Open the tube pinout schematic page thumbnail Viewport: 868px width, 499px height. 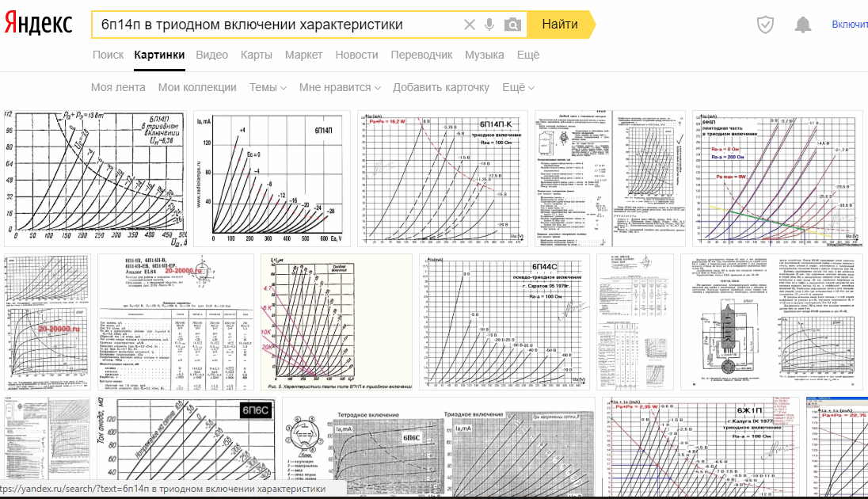click(771, 322)
